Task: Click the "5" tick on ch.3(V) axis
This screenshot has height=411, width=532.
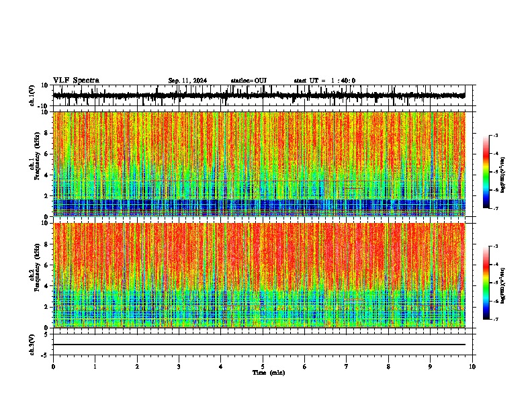Action: (46, 334)
